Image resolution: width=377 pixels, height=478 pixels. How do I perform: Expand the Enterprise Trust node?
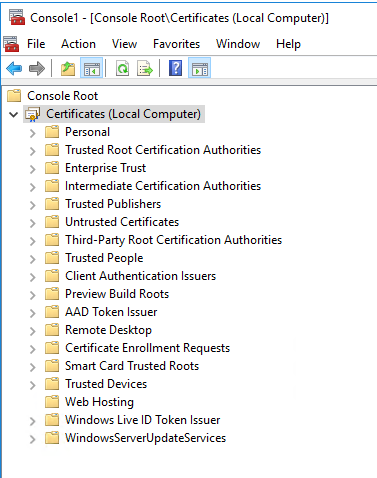(32, 169)
